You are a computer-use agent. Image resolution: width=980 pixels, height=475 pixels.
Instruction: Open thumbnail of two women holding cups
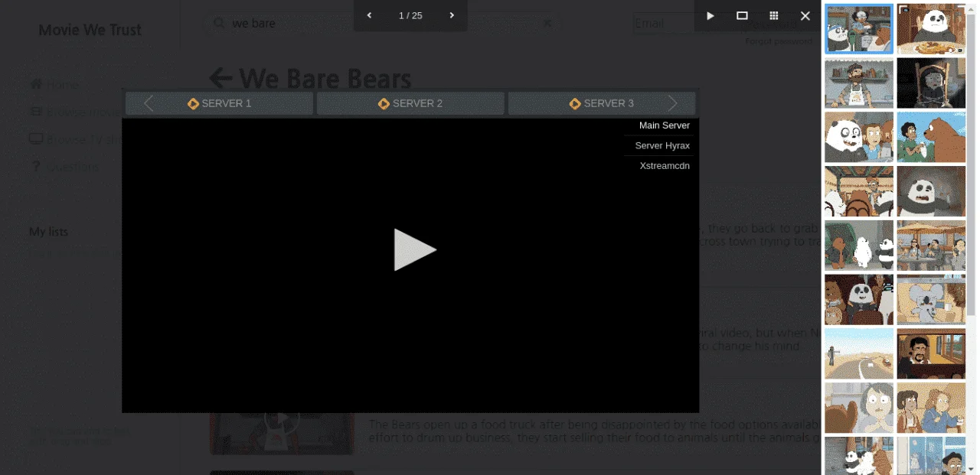click(x=931, y=408)
